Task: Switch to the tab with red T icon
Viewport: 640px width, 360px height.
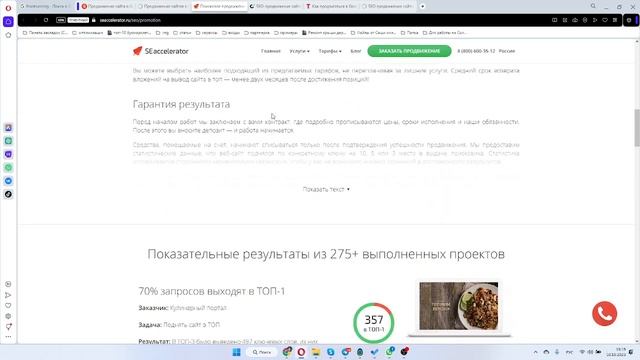Action: click(x=331, y=6)
